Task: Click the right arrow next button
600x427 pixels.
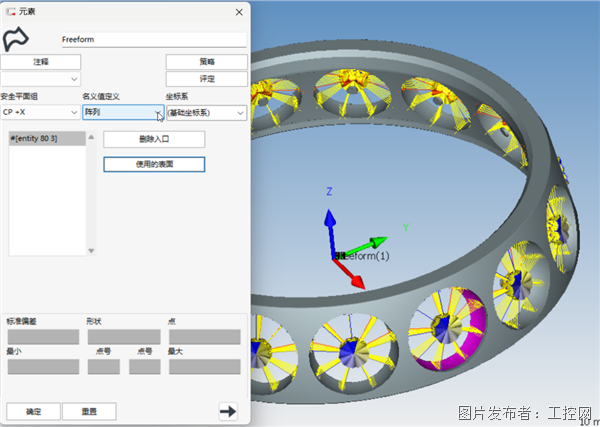Action: [227, 410]
